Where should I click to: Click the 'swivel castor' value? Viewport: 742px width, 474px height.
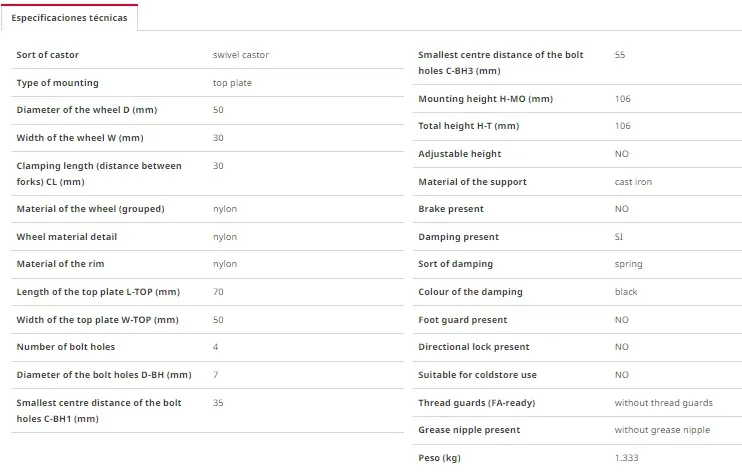click(x=241, y=55)
